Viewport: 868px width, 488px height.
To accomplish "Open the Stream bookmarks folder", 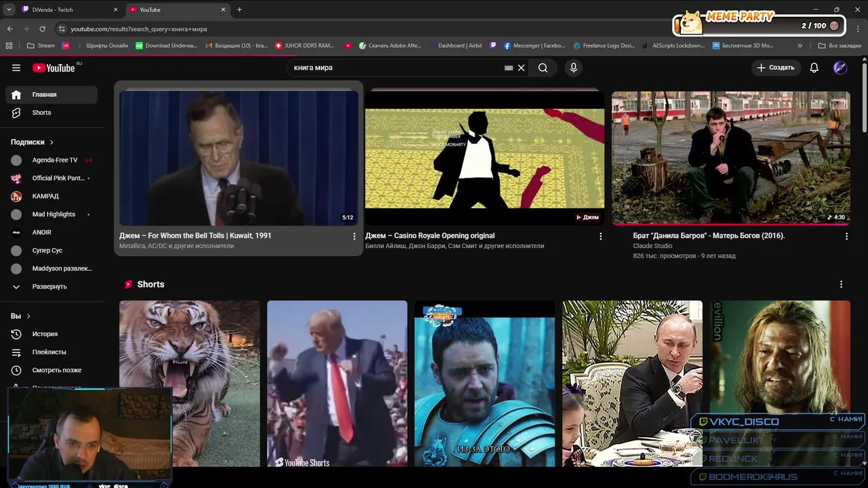I will (x=41, y=45).
